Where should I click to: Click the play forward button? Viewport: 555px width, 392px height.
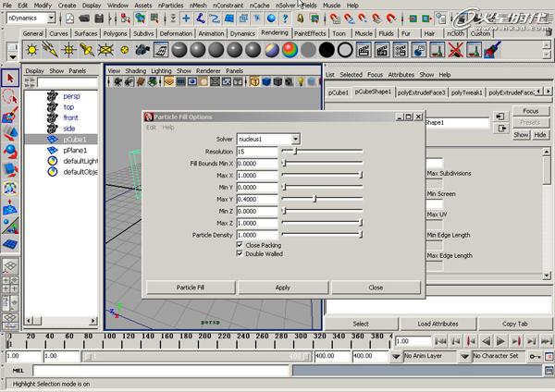click(500, 341)
